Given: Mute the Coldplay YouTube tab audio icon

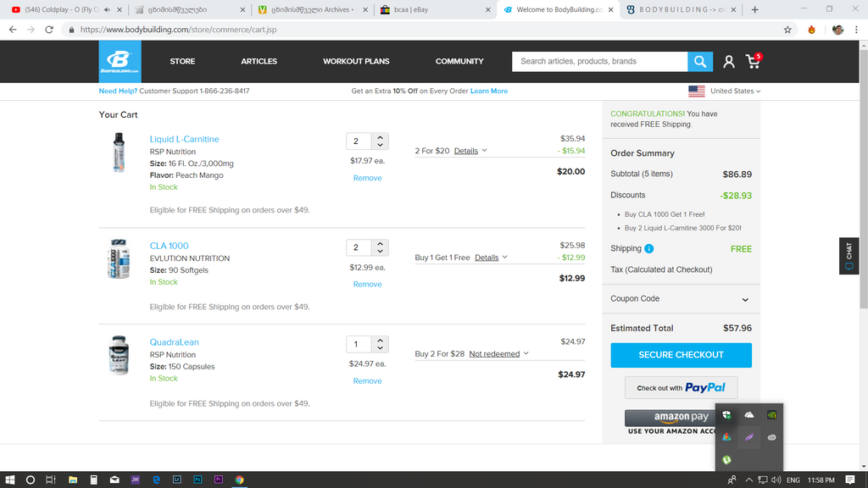Looking at the screenshot, I should click(x=107, y=9).
